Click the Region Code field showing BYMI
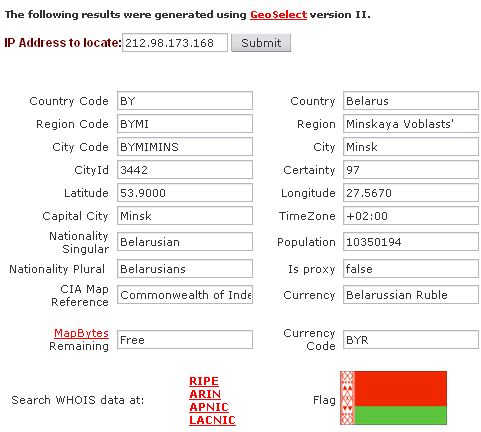The height and width of the screenshot is (432, 481). tap(185, 124)
